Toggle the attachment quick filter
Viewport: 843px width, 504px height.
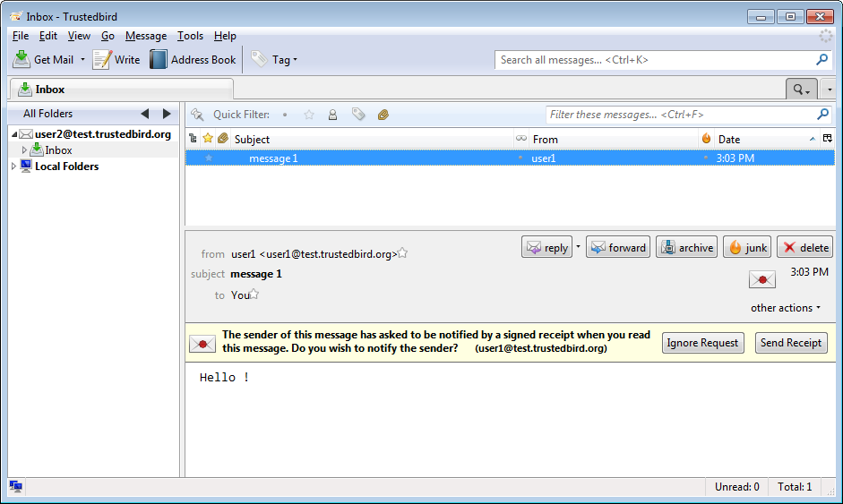point(383,115)
